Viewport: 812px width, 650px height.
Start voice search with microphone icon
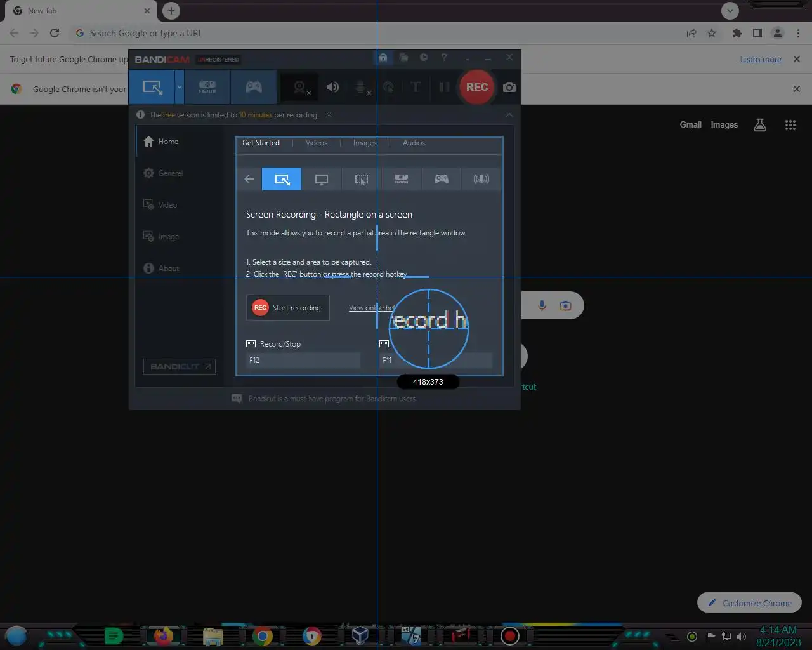542,306
